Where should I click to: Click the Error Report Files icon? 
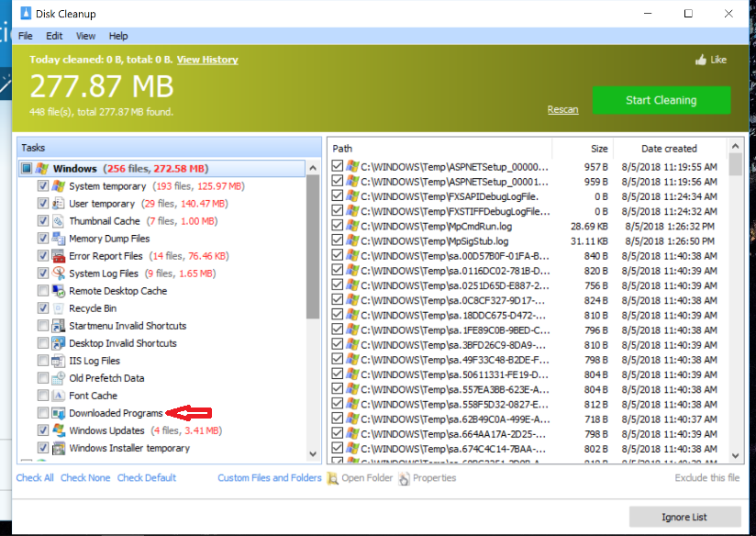point(59,256)
